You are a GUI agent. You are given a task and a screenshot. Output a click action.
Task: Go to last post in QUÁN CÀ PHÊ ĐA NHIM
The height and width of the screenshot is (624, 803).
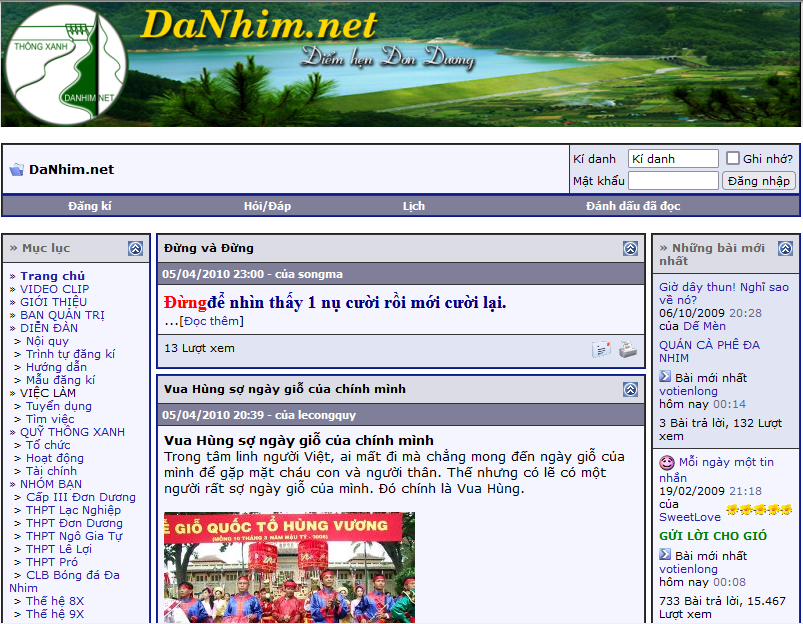coord(665,377)
